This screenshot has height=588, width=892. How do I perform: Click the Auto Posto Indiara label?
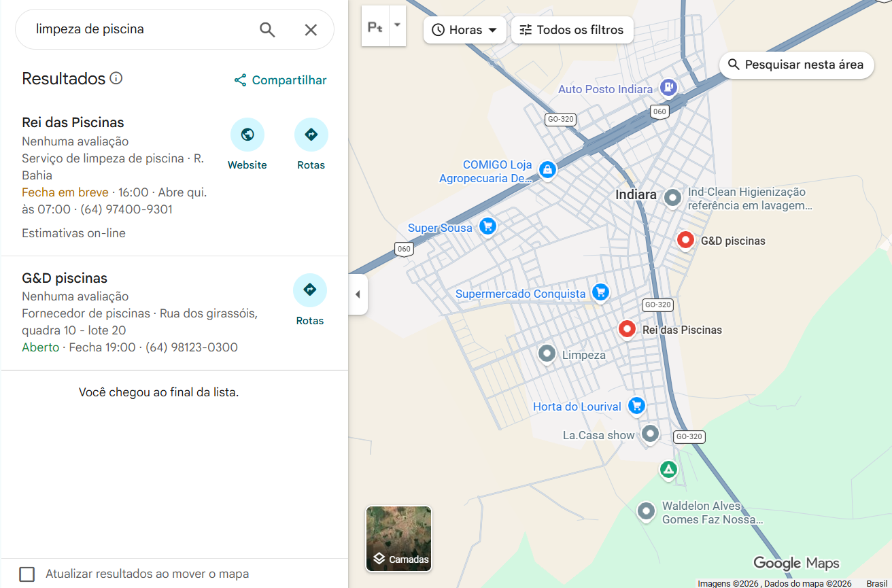(x=605, y=89)
